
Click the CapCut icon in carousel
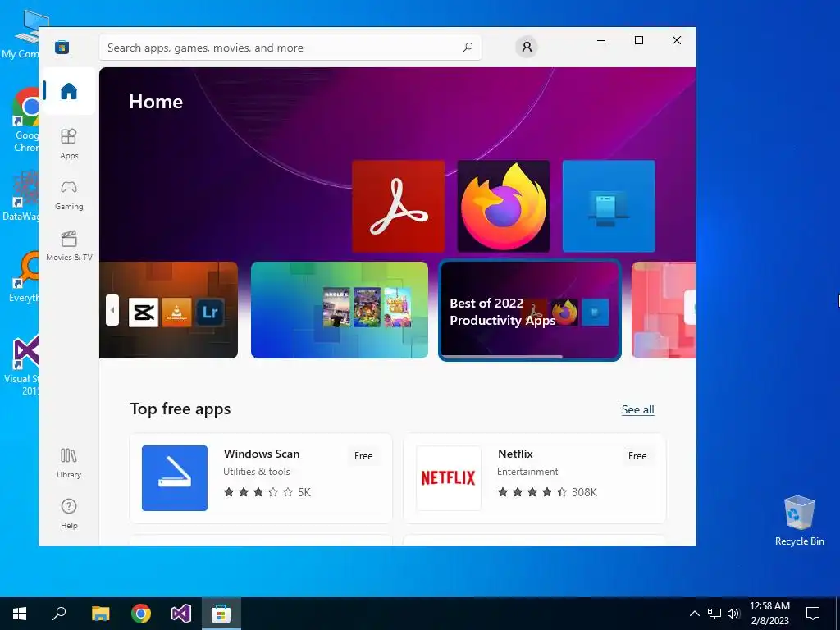click(x=144, y=312)
